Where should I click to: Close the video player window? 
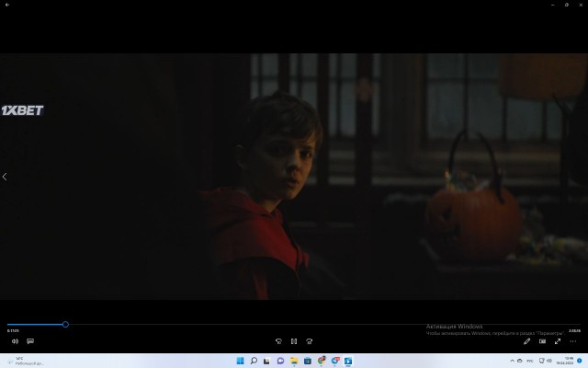[x=581, y=5]
